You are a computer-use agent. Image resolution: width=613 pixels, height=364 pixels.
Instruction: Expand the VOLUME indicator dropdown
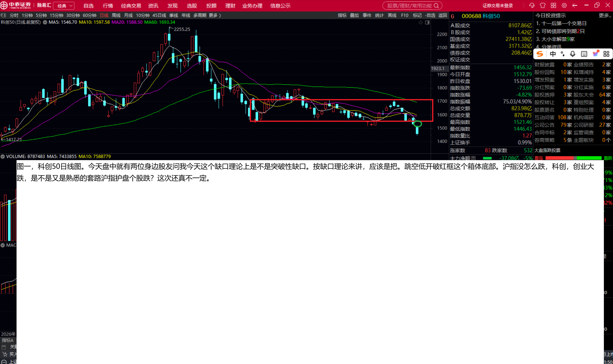coord(3,157)
